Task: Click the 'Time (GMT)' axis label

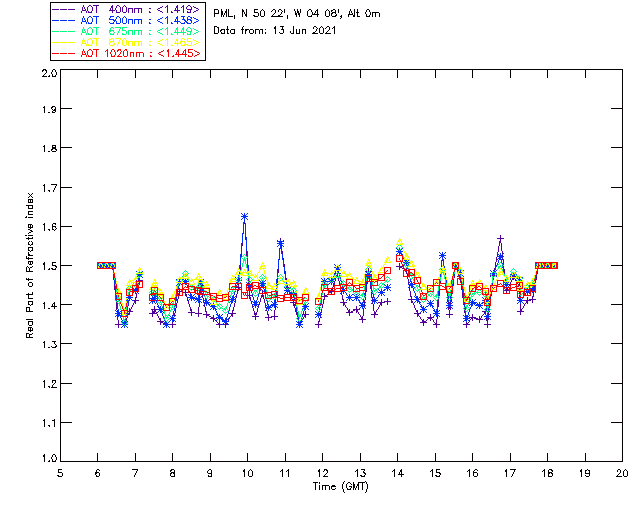Action: coord(341,487)
